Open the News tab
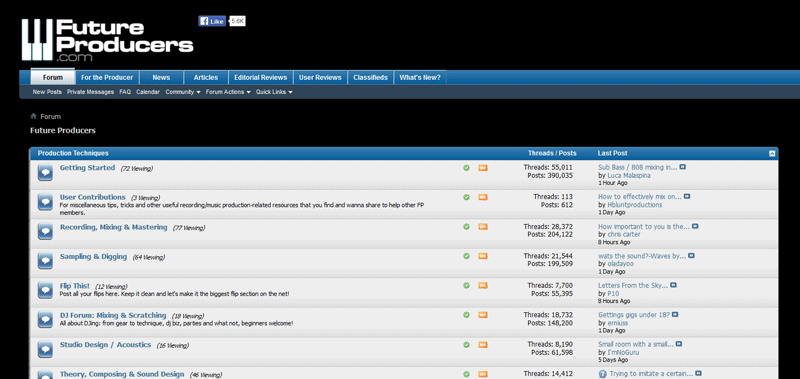This screenshot has height=379, width=800. tap(161, 78)
